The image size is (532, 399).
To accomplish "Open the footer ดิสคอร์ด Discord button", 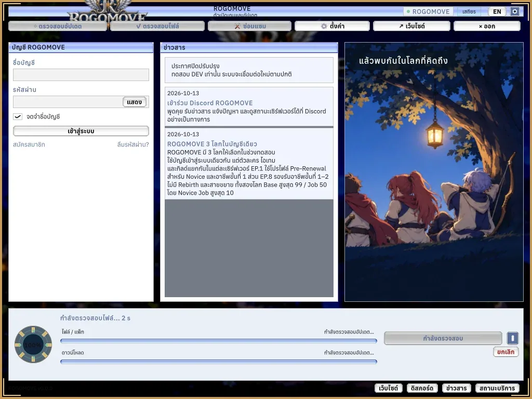I will coord(422,388).
